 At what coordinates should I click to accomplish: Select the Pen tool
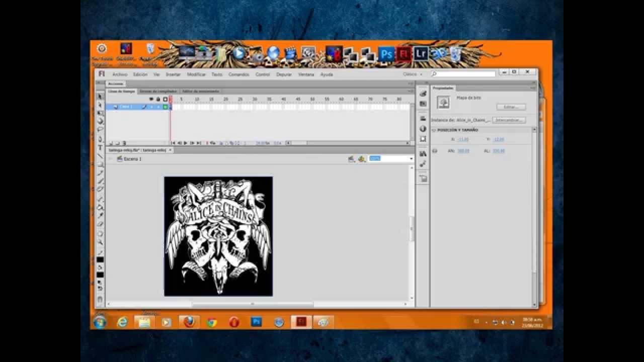tap(100, 139)
